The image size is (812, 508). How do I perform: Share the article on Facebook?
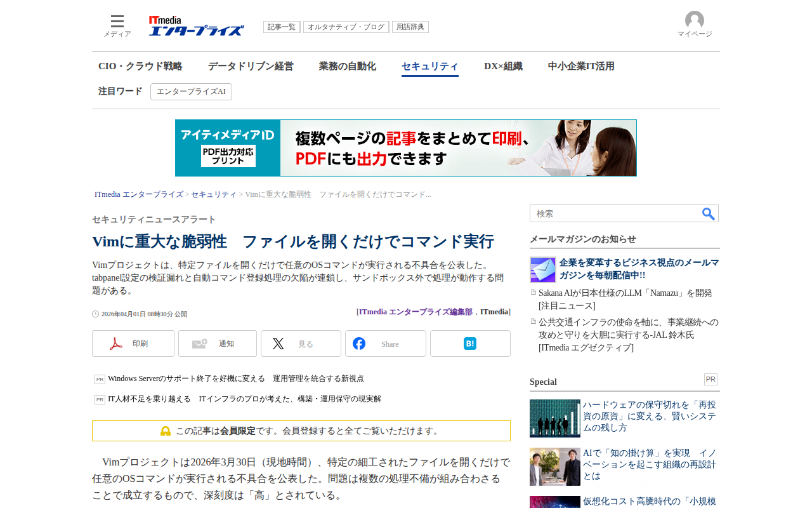point(386,344)
